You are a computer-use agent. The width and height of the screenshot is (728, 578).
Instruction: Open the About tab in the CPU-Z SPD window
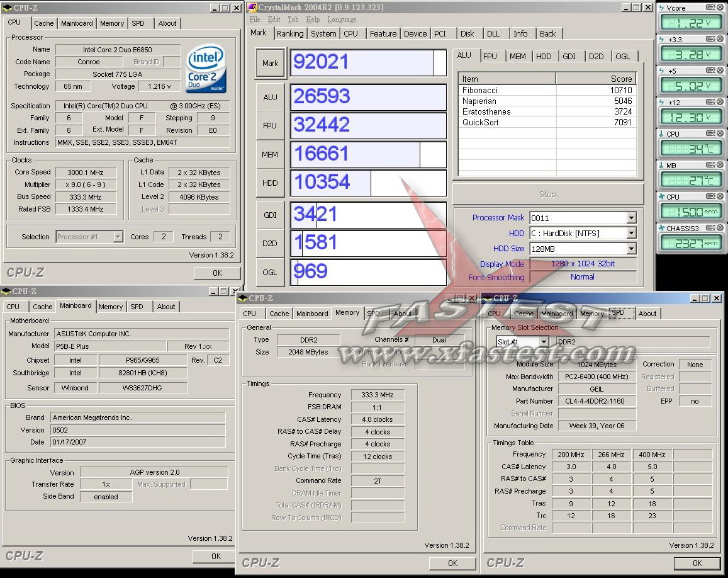pyautogui.click(x=647, y=314)
